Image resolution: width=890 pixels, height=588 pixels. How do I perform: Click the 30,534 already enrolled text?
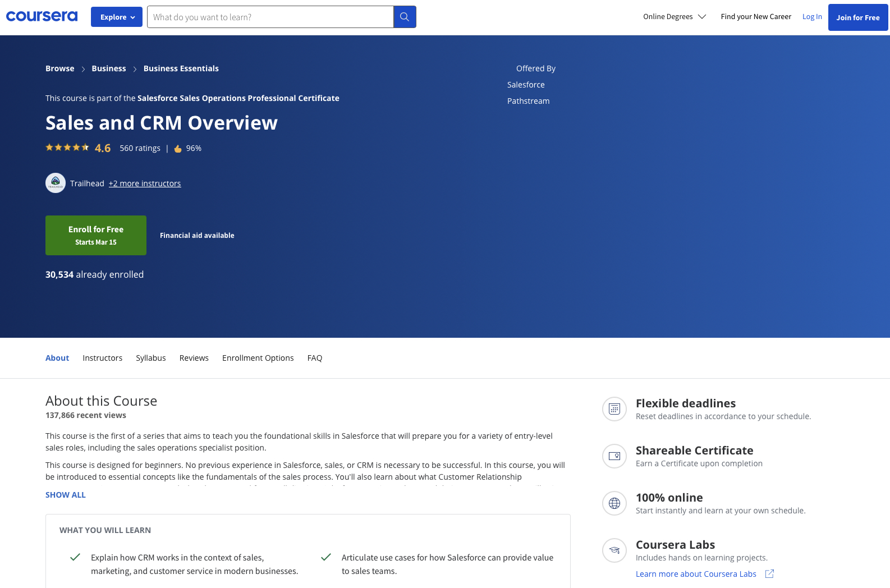[x=94, y=274]
